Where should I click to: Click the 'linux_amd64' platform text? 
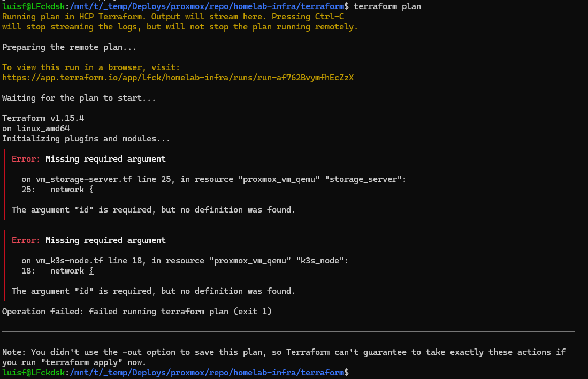(x=43, y=128)
